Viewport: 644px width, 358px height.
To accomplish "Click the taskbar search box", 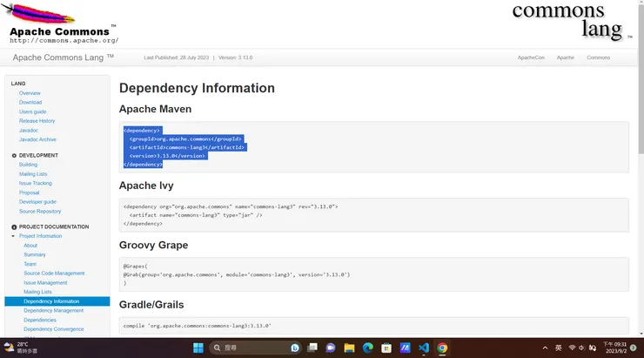I will coord(255,348).
